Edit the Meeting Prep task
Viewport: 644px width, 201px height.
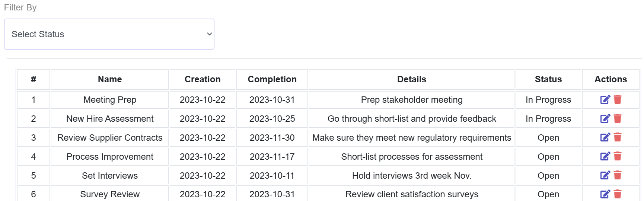tap(605, 99)
